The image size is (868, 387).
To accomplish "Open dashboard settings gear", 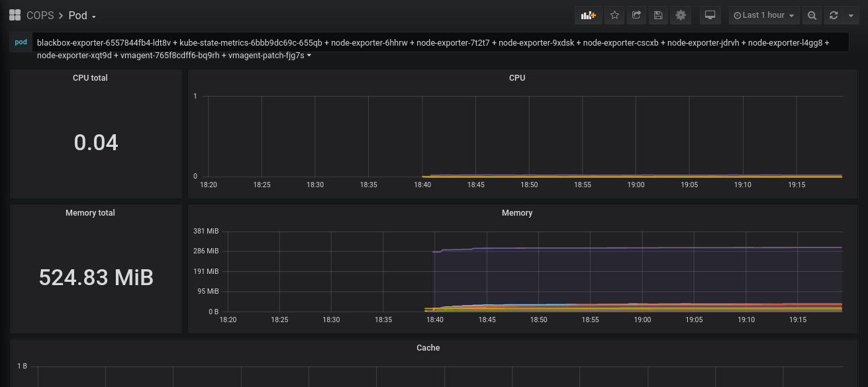I will (680, 15).
